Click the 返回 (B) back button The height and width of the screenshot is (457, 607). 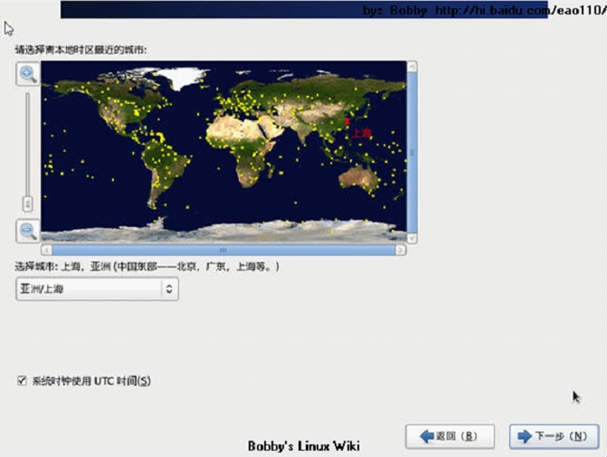450,436
